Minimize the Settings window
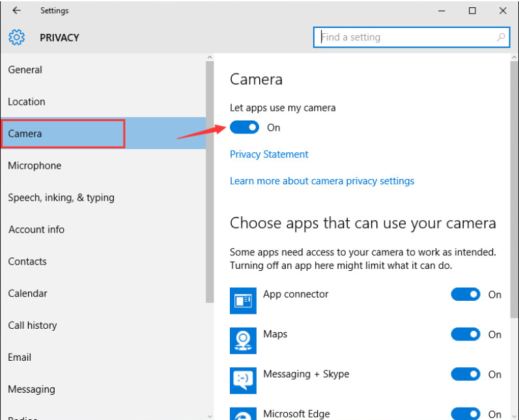 click(442, 10)
